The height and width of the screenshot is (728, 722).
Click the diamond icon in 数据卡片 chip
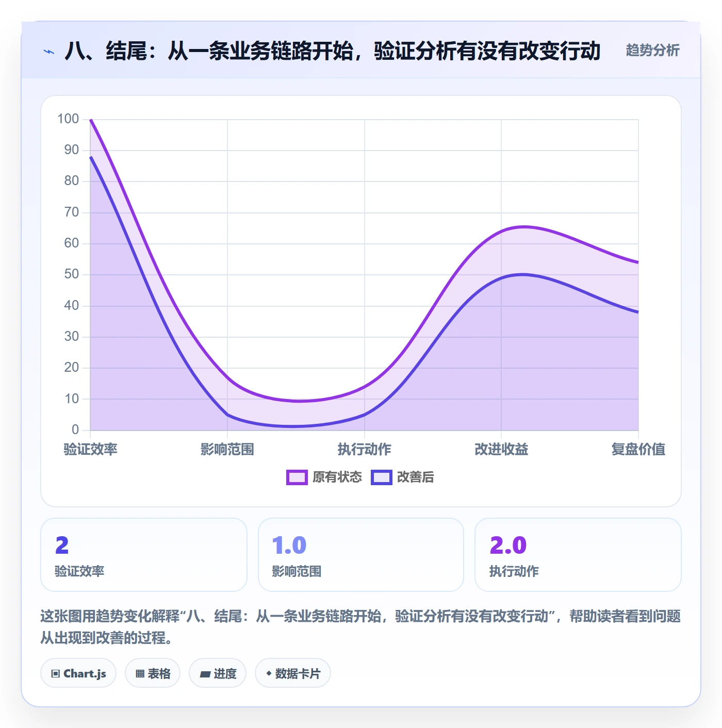pyautogui.click(x=269, y=673)
